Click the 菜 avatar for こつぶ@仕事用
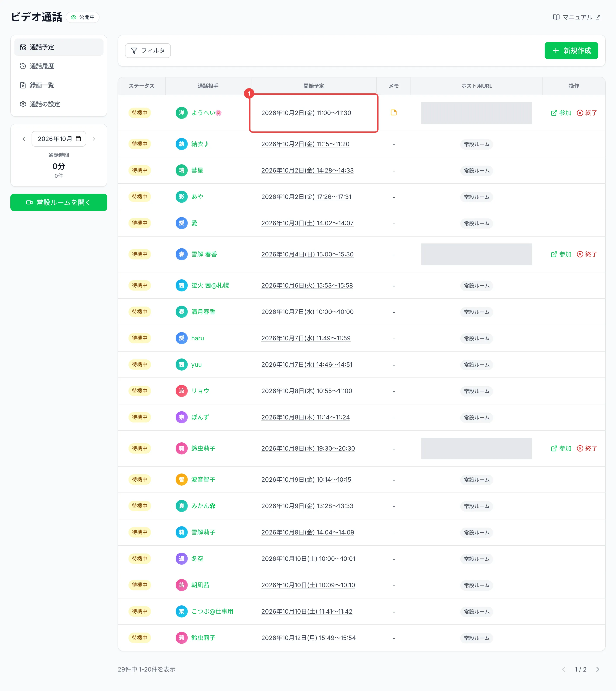The width and height of the screenshot is (616, 691). 181,611
